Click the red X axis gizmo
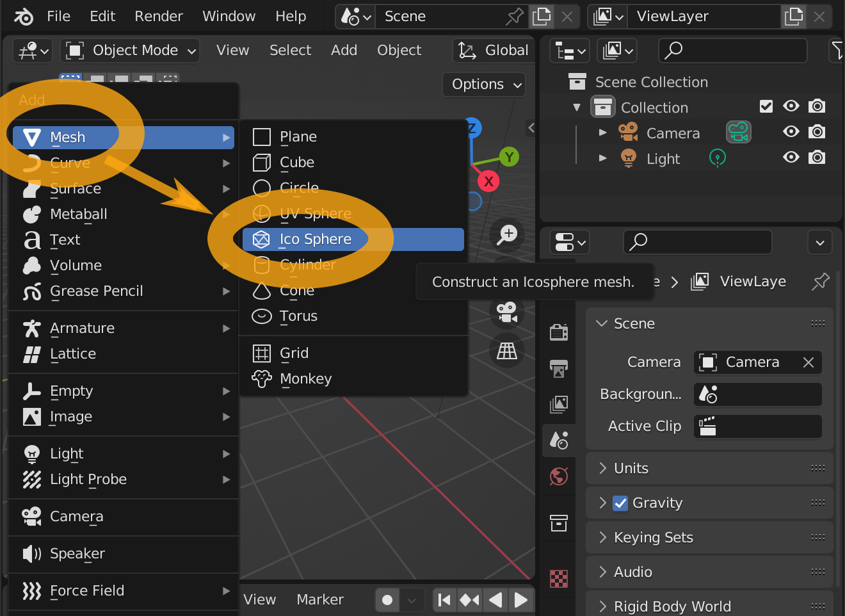Screen dimensions: 845x616 488,181
